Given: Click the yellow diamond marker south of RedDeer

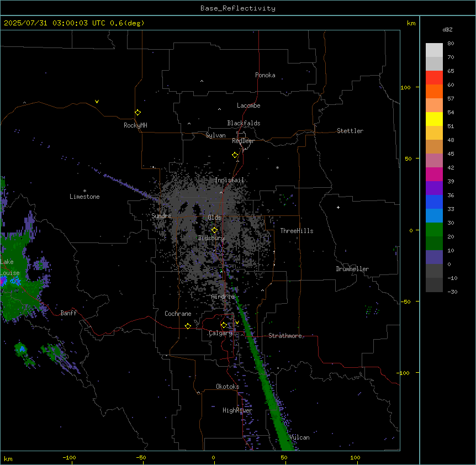Looking at the screenshot, I should 235,155.
